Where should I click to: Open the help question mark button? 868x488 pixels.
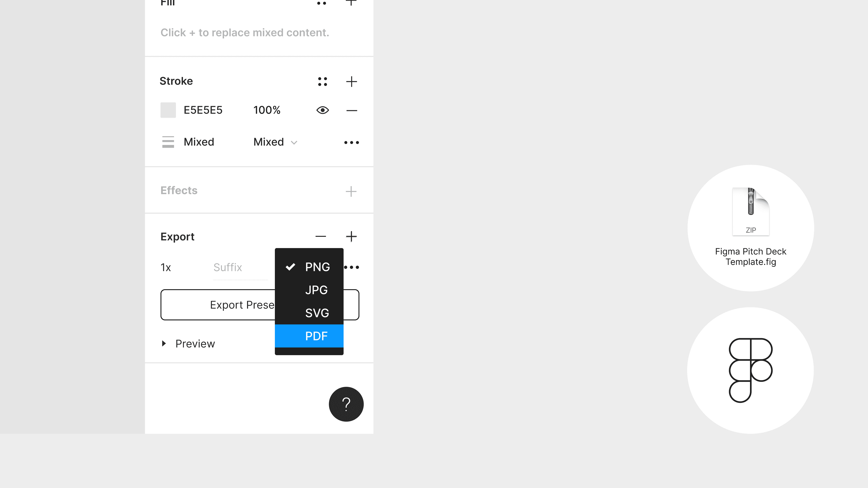pos(346,404)
